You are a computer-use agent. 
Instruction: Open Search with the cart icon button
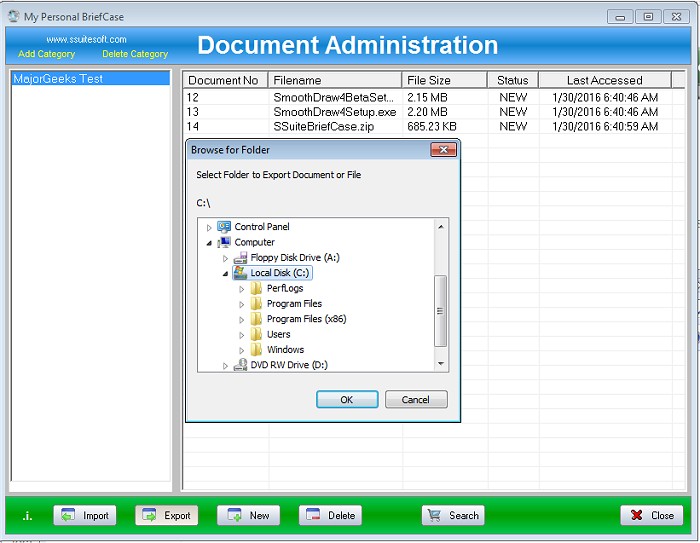pyautogui.click(x=453, y=515)
